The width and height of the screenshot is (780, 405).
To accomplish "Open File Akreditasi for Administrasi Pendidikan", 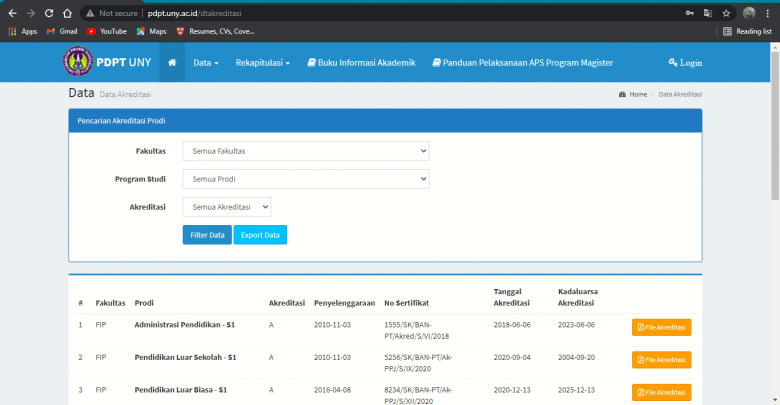I will tap(661, 327).
